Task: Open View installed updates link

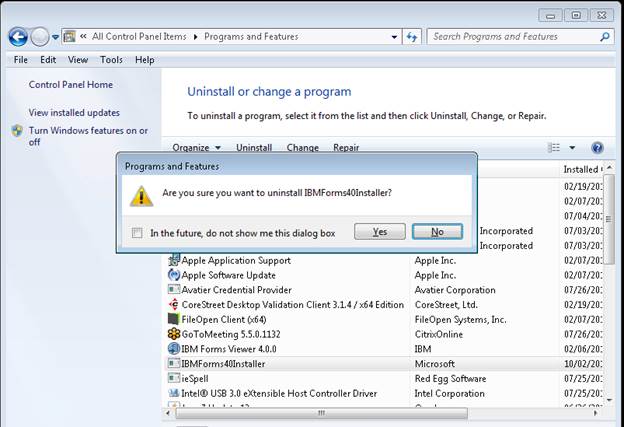Action: 74,113
